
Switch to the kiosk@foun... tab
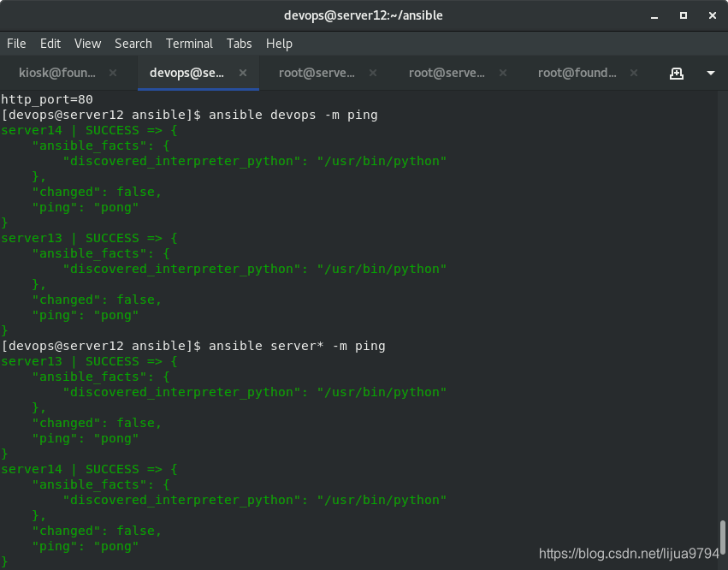click(x=57, y=73)
